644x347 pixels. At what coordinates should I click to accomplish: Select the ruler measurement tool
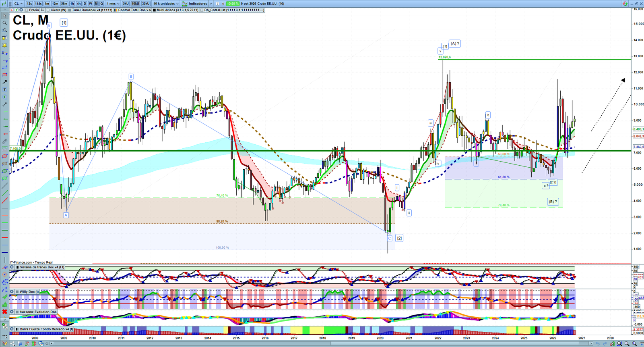tap(4, 141)
